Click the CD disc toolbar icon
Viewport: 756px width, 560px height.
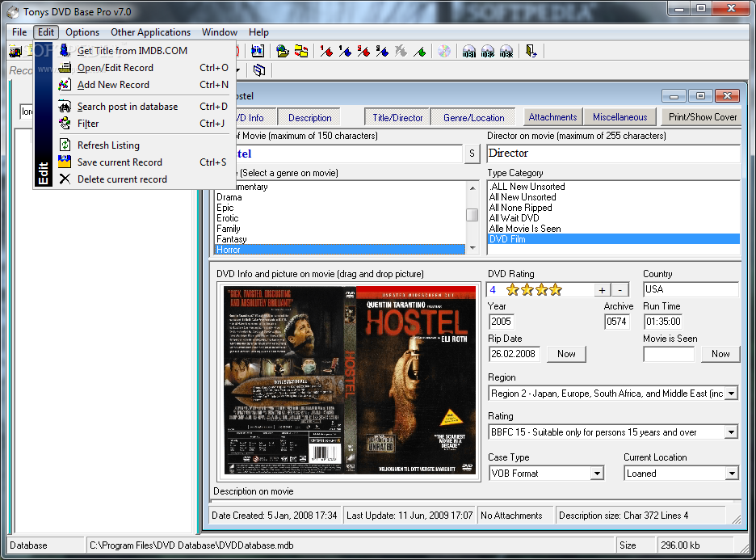point(444,51)
